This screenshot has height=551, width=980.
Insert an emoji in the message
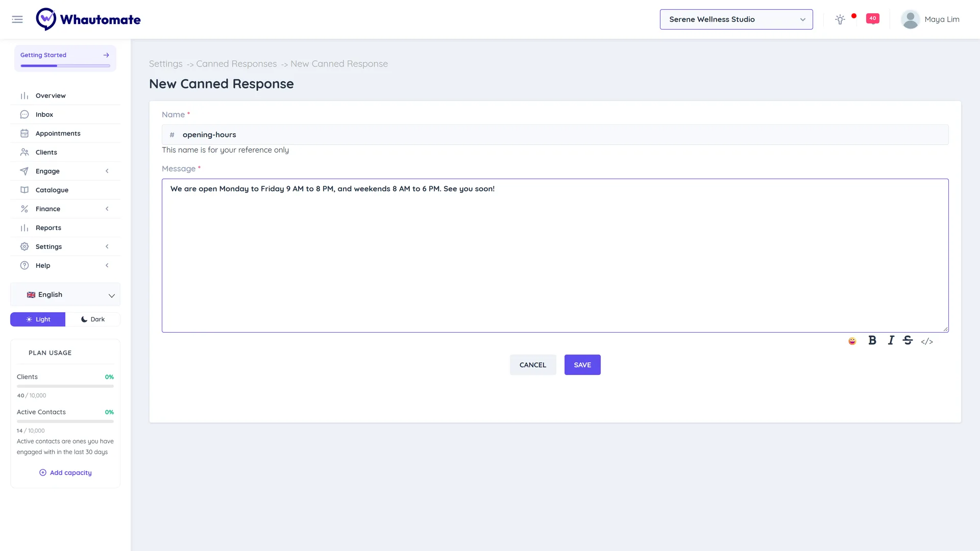(x=852, y=341)
